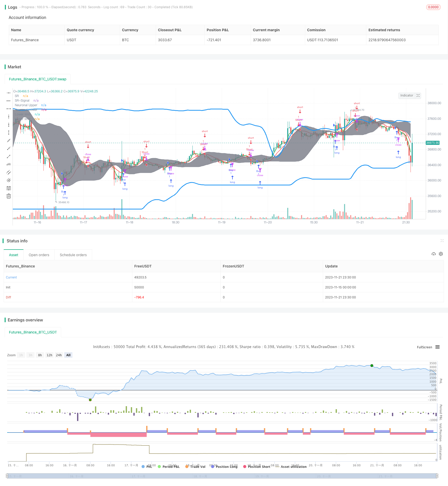Delete all drawings with trash icon

click(x=9, y=196)
